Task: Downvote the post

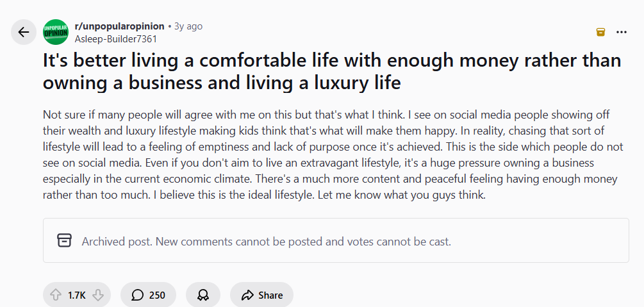Action: [x=97, y=295]
